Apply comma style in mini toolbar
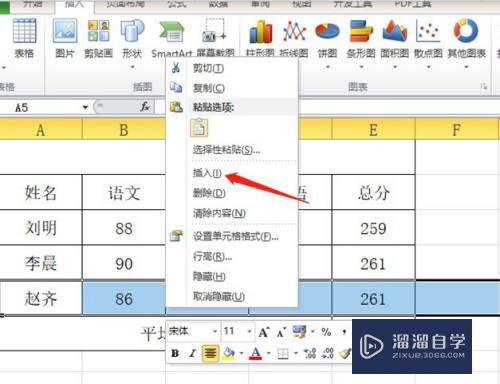This screenshot has width=500, height=384. [344, 332]
